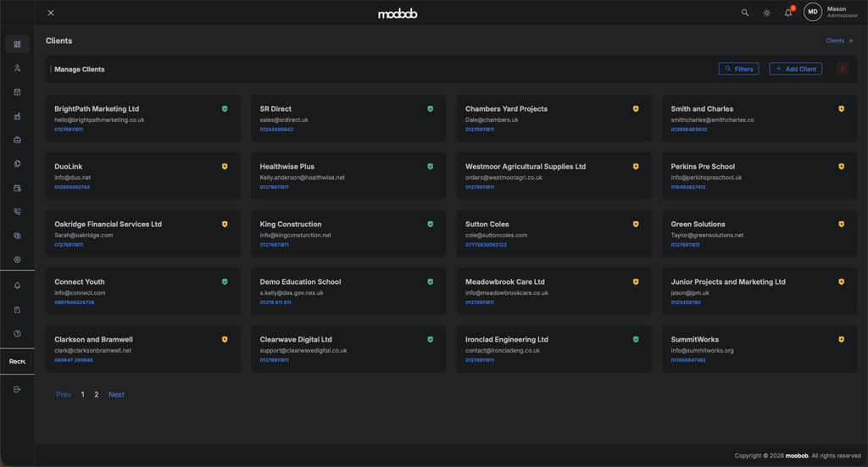Open the search magnifier in top bar
This screenshot has width=868, height=467.
(745, 13)
